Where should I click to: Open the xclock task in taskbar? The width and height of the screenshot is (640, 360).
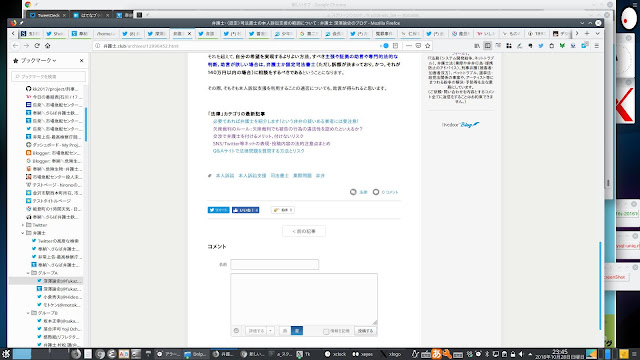pyautogui.click(x=335, y=354)
